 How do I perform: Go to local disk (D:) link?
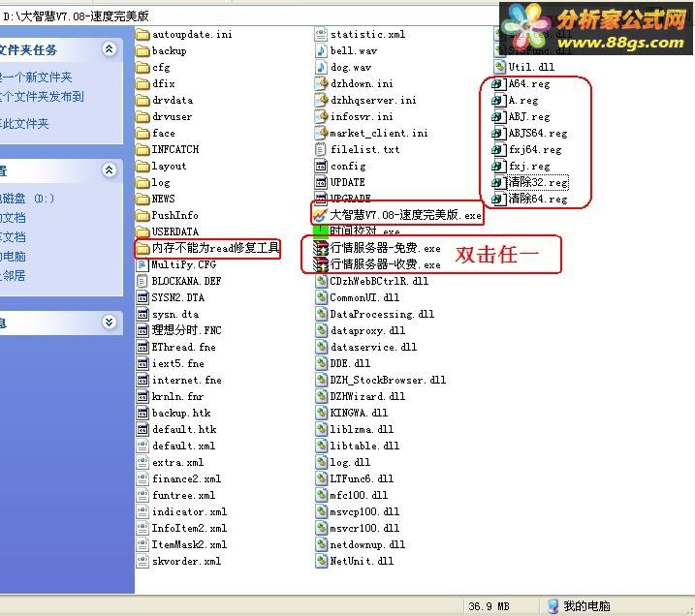(27, 199)
